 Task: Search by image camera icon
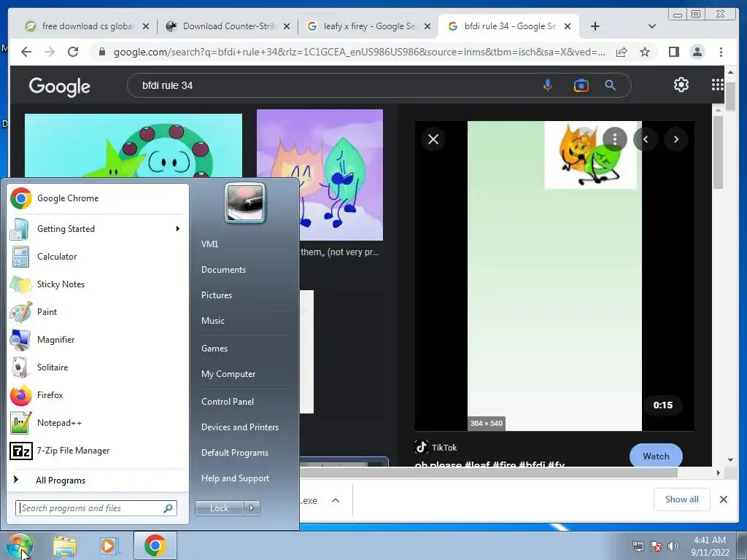tap(581, 85)
